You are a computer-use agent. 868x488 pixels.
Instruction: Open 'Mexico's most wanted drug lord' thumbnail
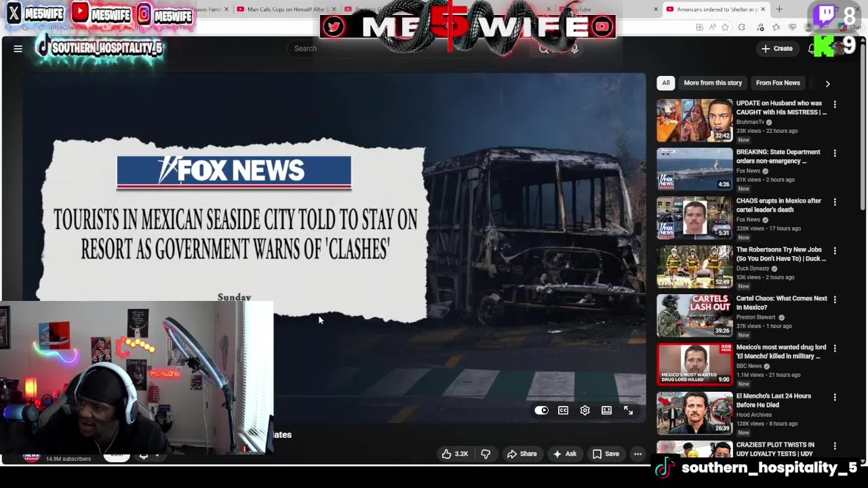694,364
